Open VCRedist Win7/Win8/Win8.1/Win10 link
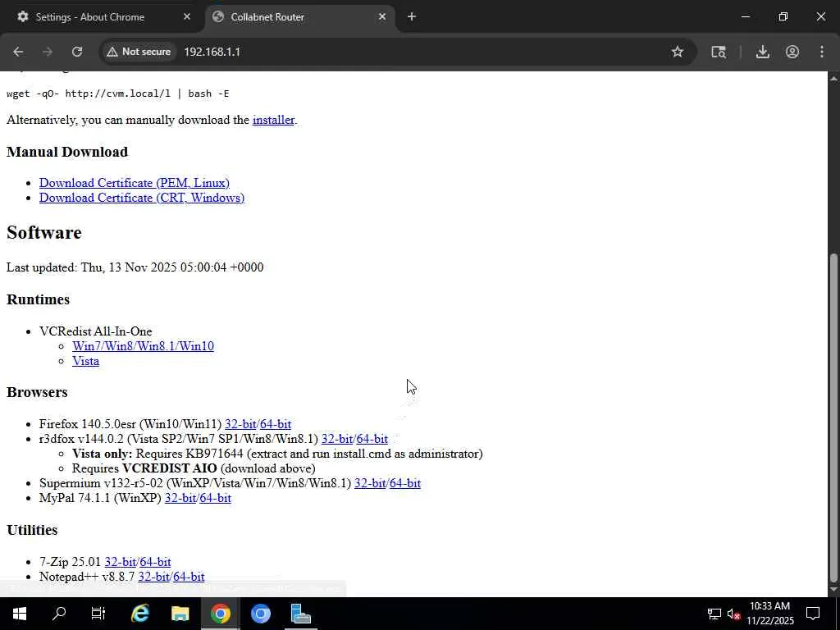The width and height of the screenshot is (840, 630). click(143, 346)
